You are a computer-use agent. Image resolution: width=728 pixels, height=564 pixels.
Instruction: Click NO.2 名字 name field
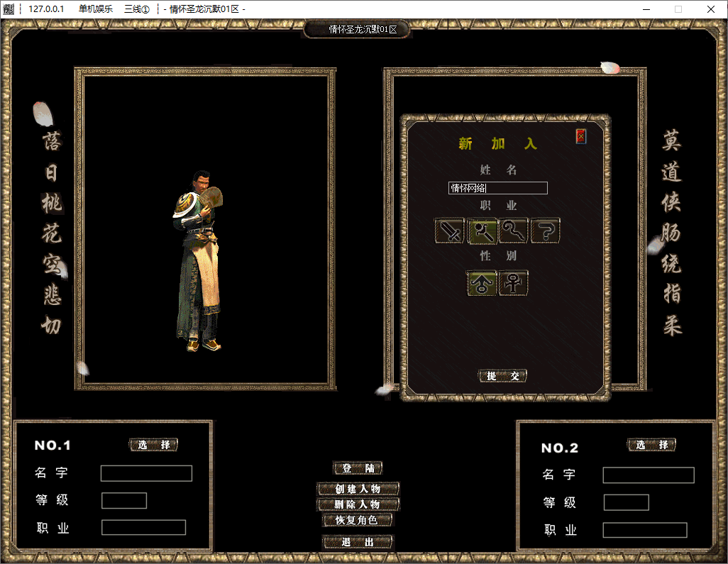point(649,475)
